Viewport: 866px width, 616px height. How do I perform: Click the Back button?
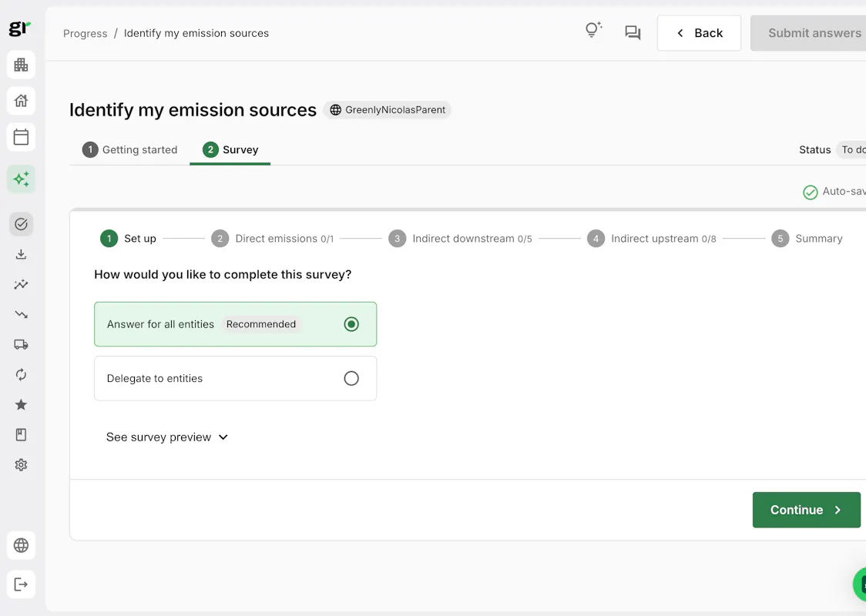click(700, 33)
